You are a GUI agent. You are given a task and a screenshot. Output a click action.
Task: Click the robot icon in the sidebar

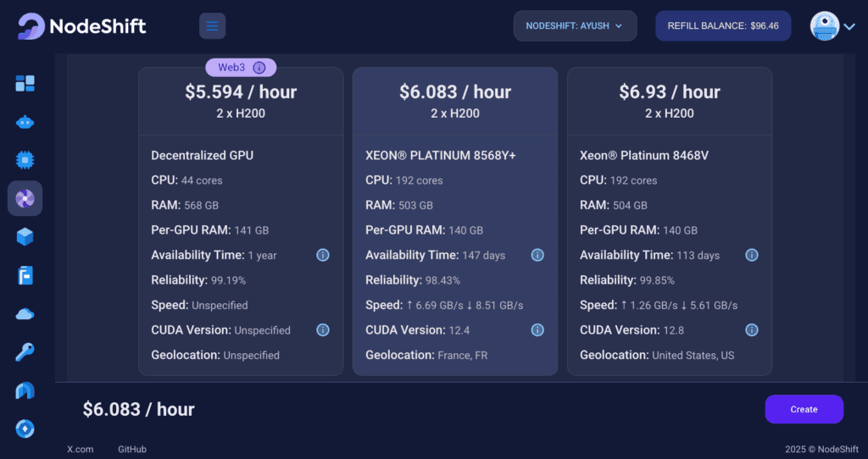pos(25,122)
